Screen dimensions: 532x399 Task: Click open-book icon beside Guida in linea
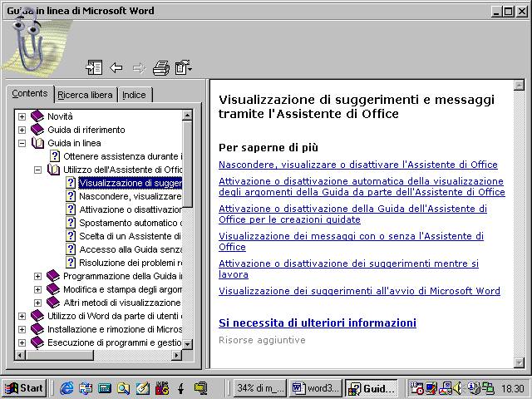pos(37,143)
